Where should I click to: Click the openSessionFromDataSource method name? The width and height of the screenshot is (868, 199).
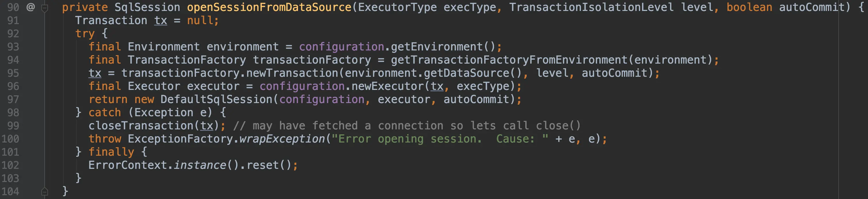(x=269, y=7)
